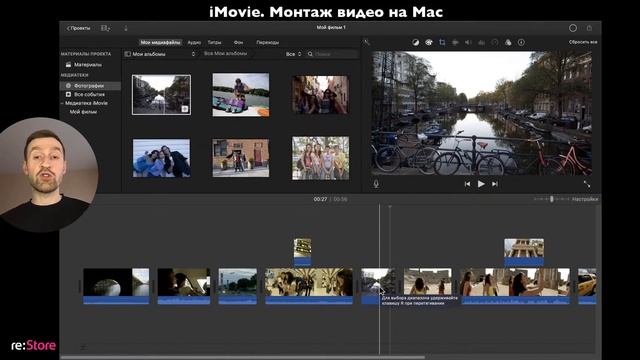Click the circular indicator icon in title bar

click(x=573, y=28)
